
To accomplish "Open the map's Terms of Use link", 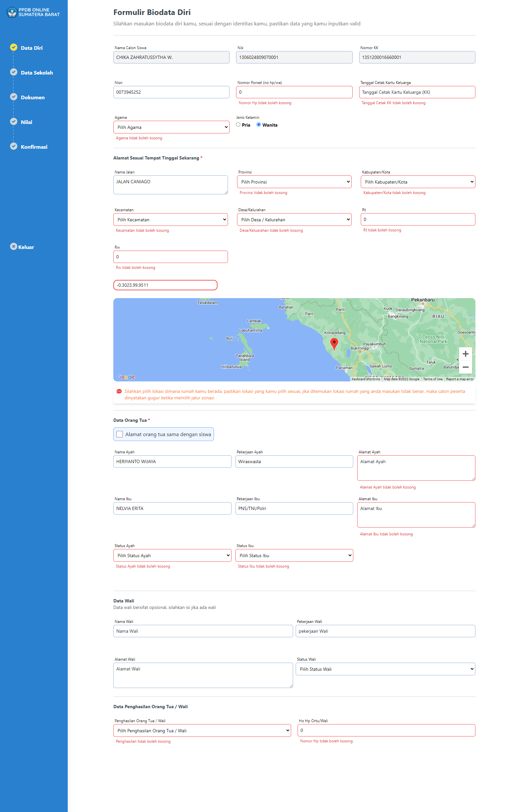I will [x=432, y=379].
